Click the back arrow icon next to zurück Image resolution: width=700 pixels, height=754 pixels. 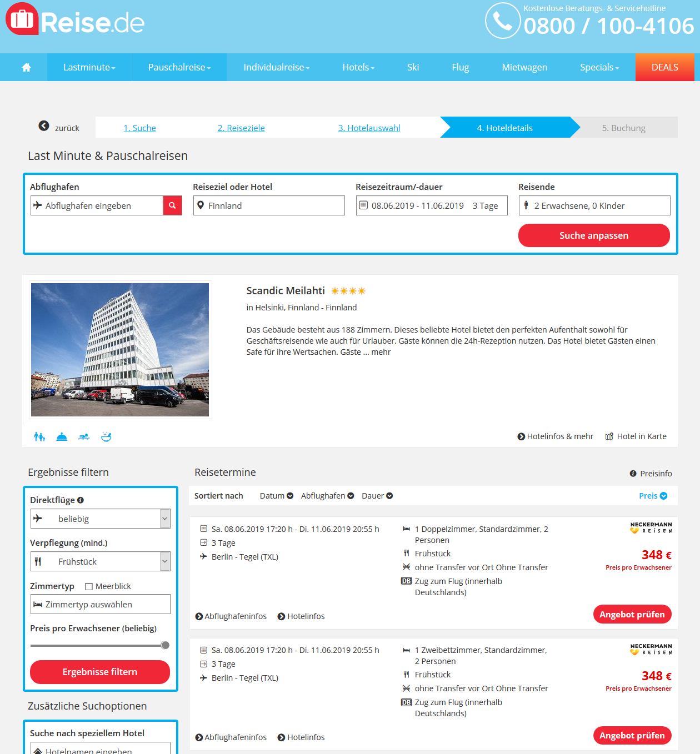44,126
